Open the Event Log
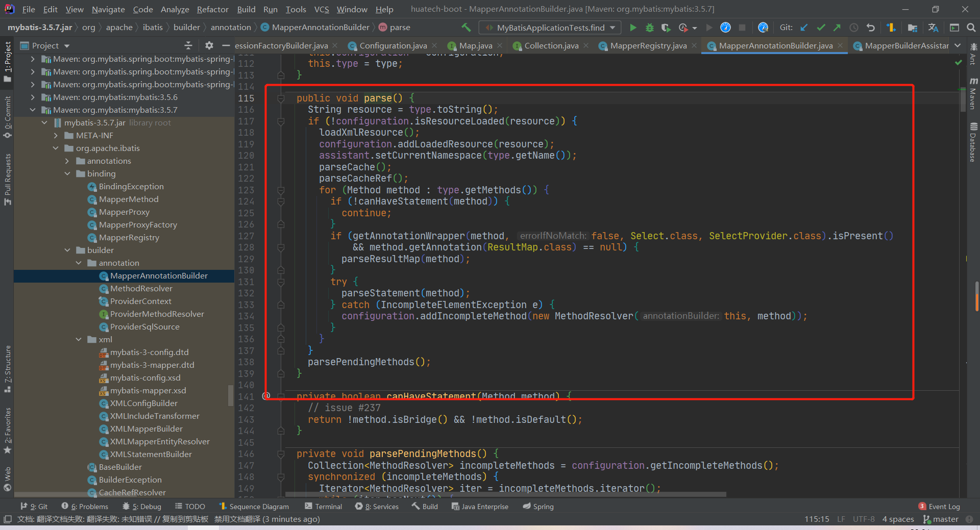 coord(939,507)
